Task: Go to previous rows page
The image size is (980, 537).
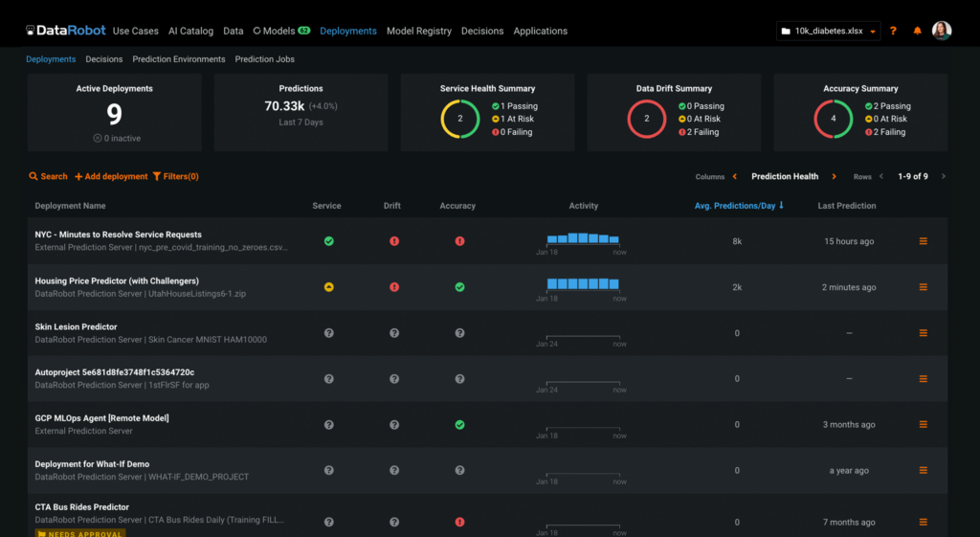Action: 881,176
